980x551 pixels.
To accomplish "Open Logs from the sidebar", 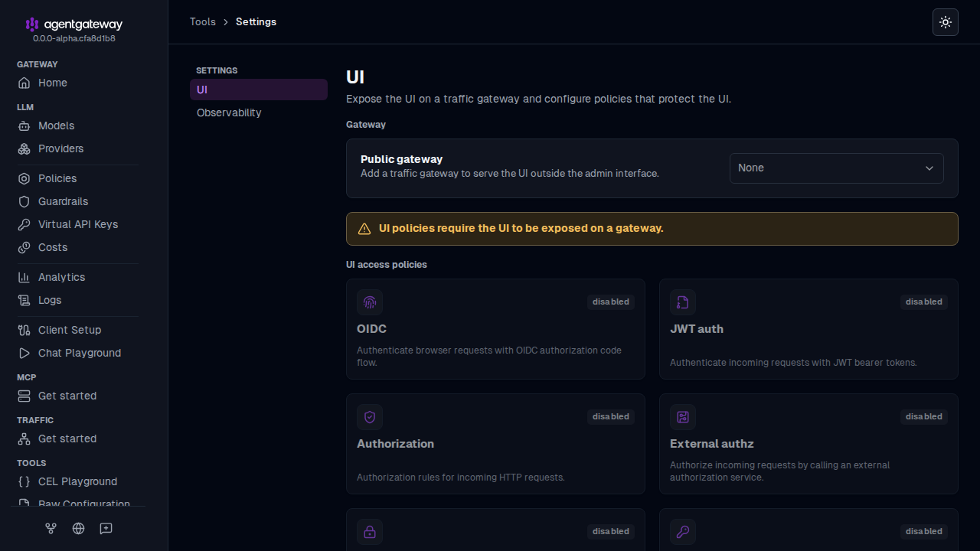I will click(77, 300).
